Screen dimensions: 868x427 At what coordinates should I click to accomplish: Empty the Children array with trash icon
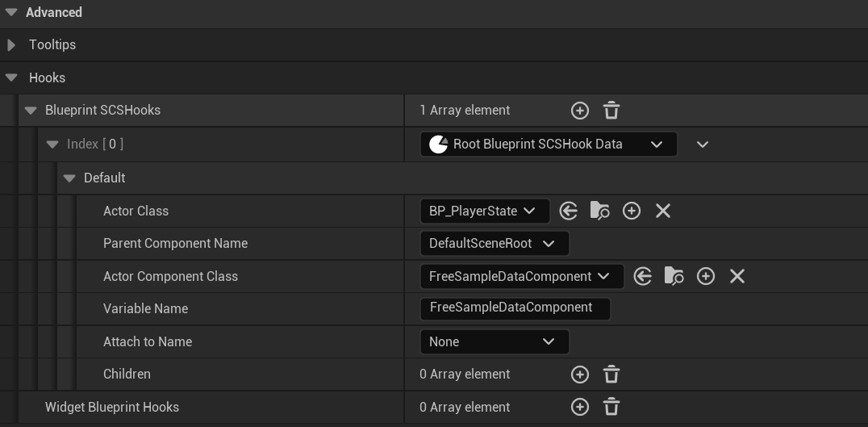click(x=611, y=375)
